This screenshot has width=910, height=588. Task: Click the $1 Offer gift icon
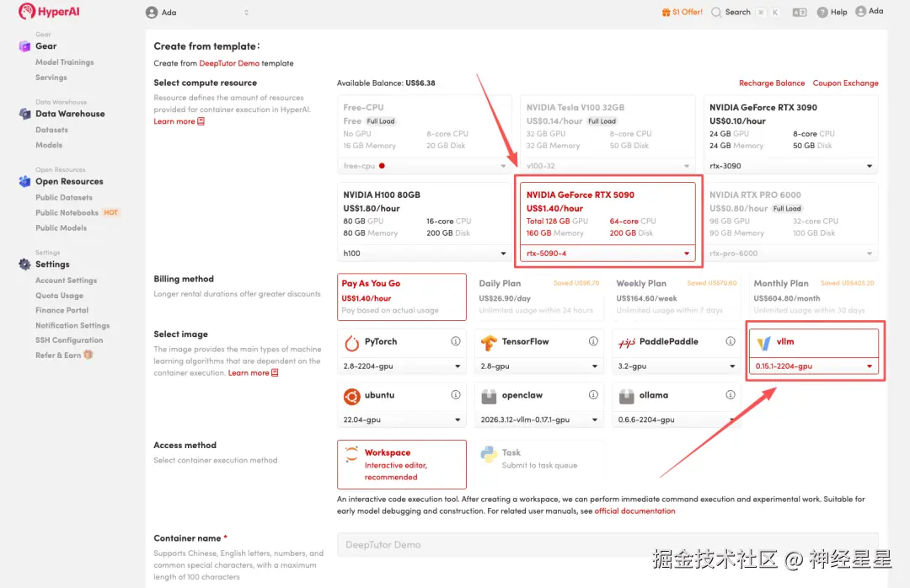pos(666,12)
